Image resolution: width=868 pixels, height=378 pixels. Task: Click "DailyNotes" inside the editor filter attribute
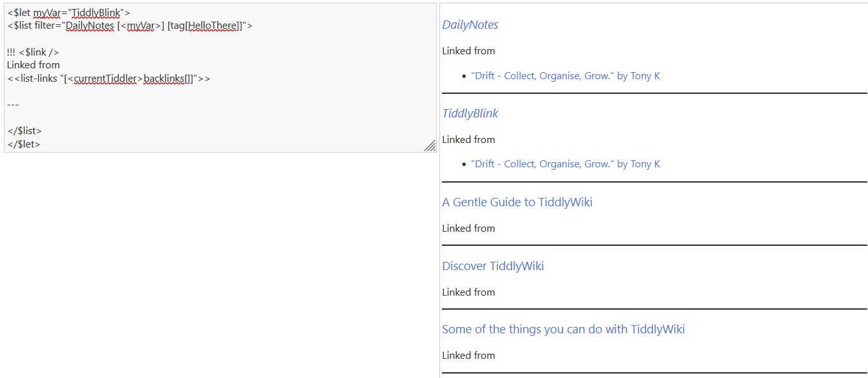(x=90, y=26)
